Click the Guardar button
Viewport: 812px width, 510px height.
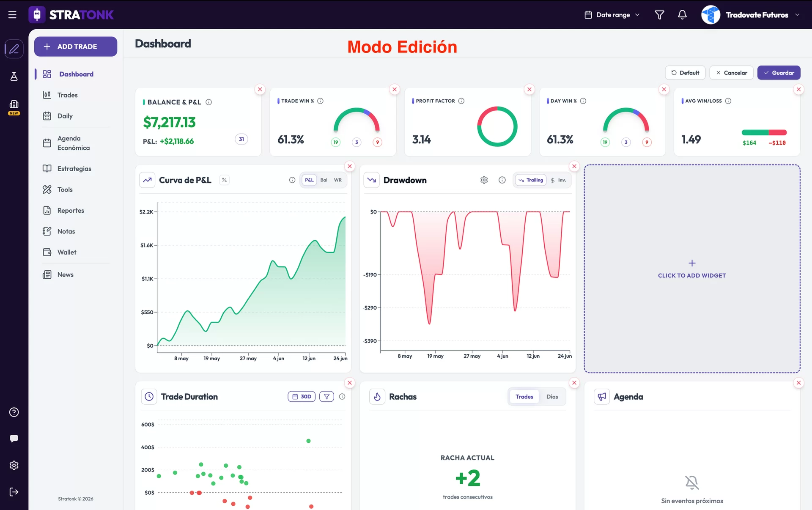[779, 73]
